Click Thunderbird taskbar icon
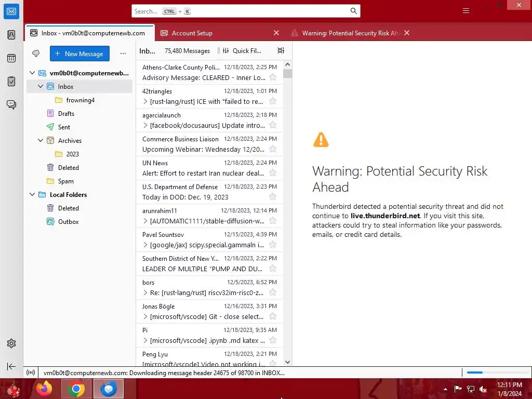Screen dimensions: 532x399 (109, 389)
